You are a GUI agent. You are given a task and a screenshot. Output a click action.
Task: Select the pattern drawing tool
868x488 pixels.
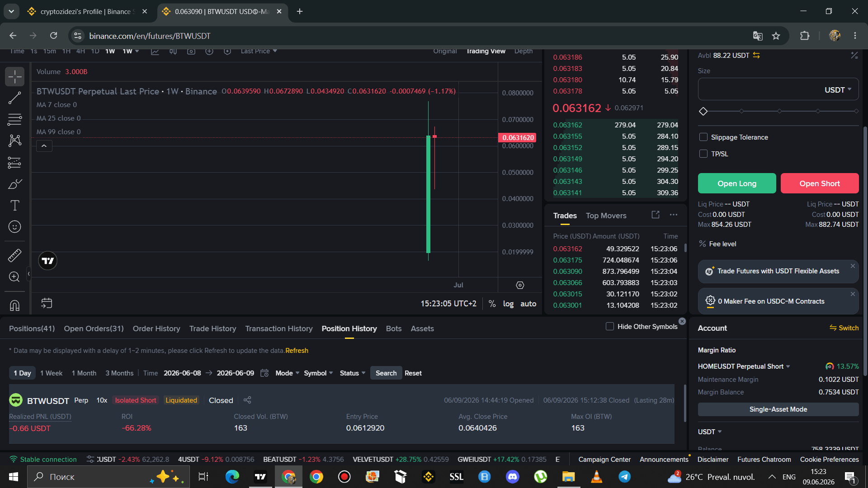click(14, 141)
